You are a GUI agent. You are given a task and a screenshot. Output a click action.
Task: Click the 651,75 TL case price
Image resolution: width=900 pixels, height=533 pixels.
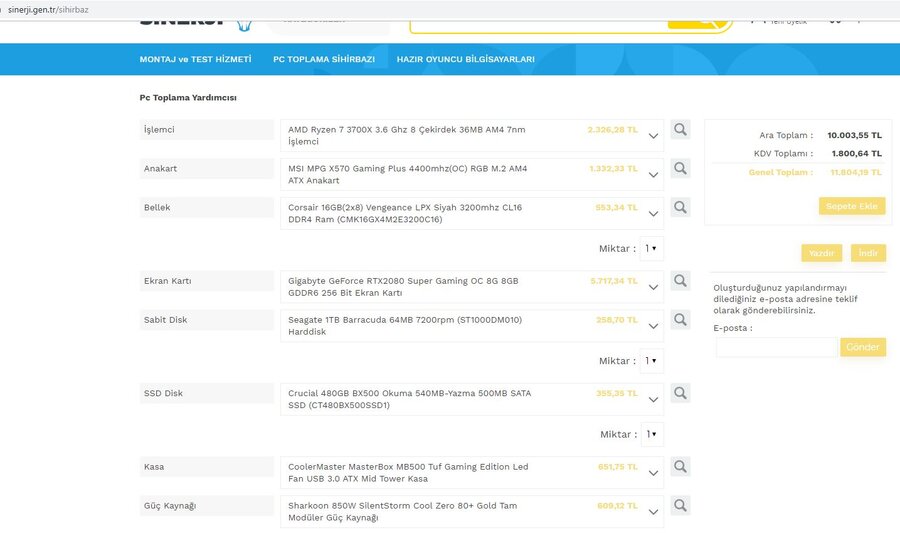[618, 467]
